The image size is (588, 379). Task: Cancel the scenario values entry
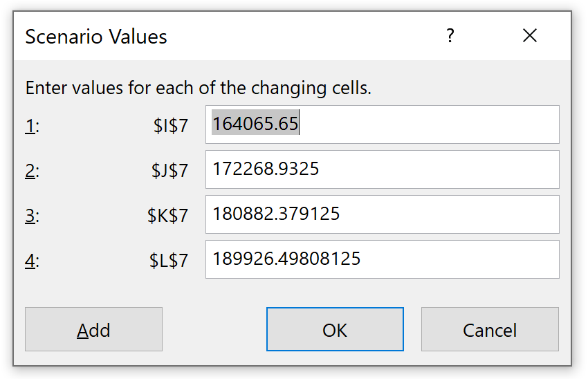pyautogui.click(x=490, y=330)
